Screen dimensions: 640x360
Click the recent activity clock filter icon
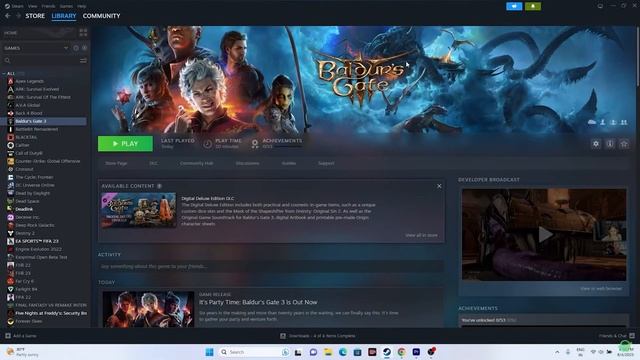pos(76,48)
